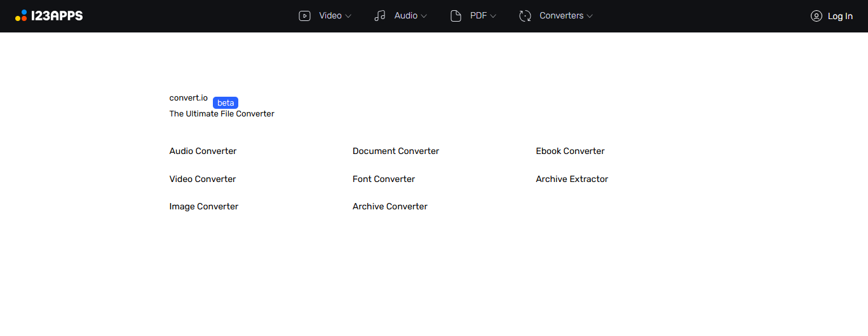Click the Audio music note icon
Screen dimensions: 868x336
pos(380,16)
